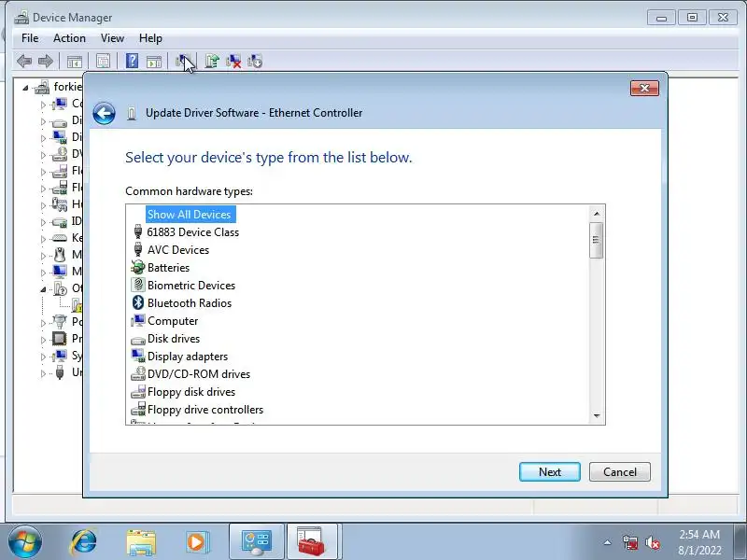
Task: Click the Update Driver Software toolbar icon
Action: [212, 61]
